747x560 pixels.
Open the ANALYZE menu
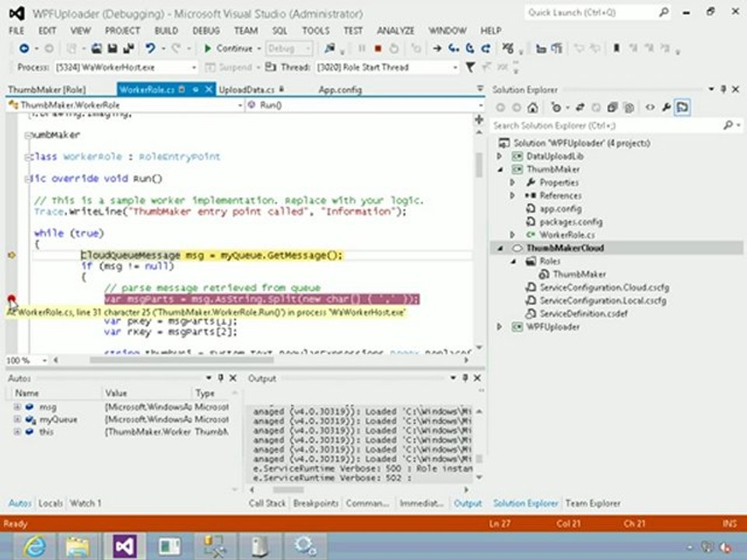(x=395, y=30)
